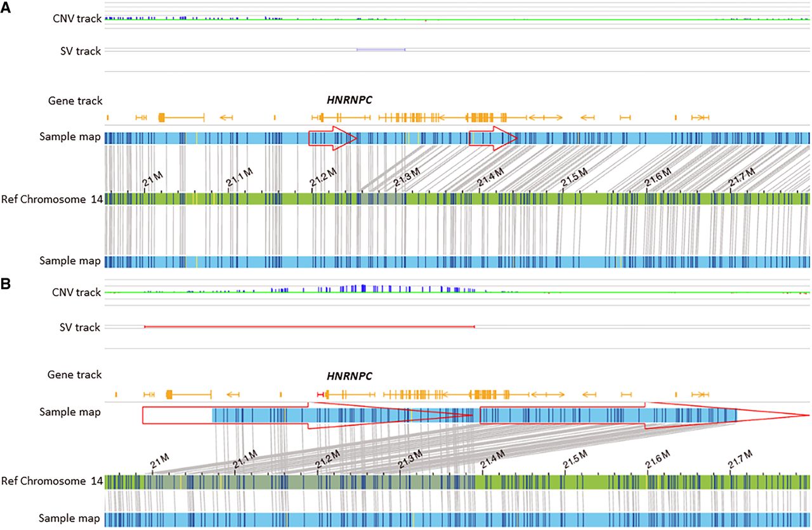
Task: Select the Gene track label in panel A
Action: pos(75,100)
